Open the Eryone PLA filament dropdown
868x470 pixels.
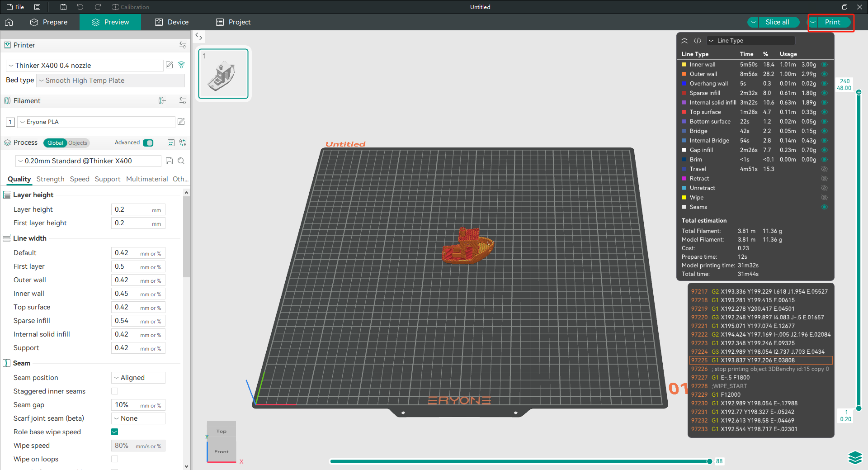pos(96,122)
